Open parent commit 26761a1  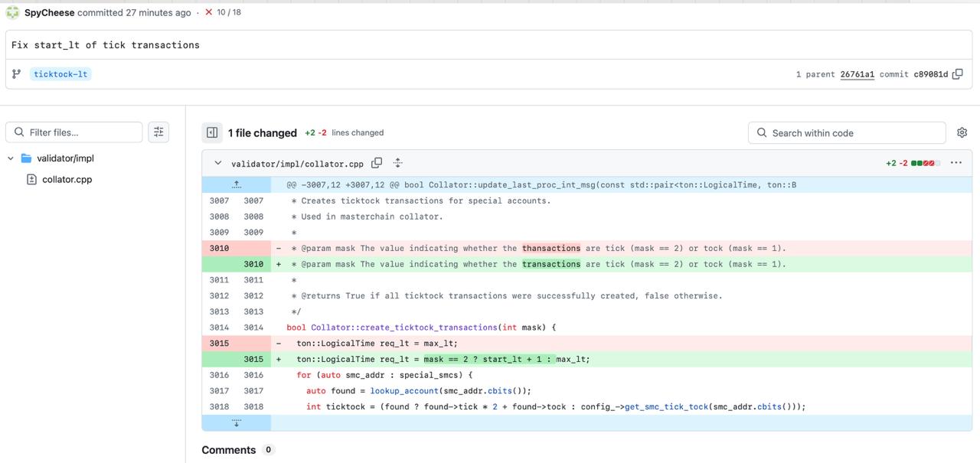[857, 74]
